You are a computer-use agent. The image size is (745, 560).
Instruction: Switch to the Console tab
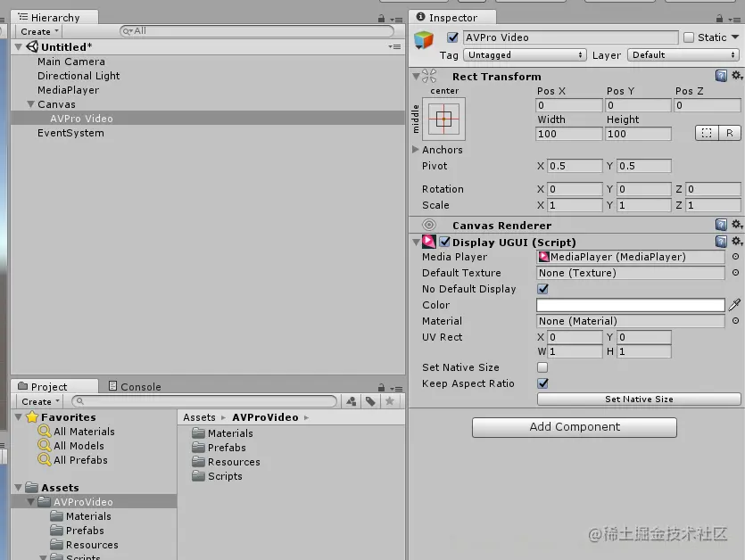(135, 386)
